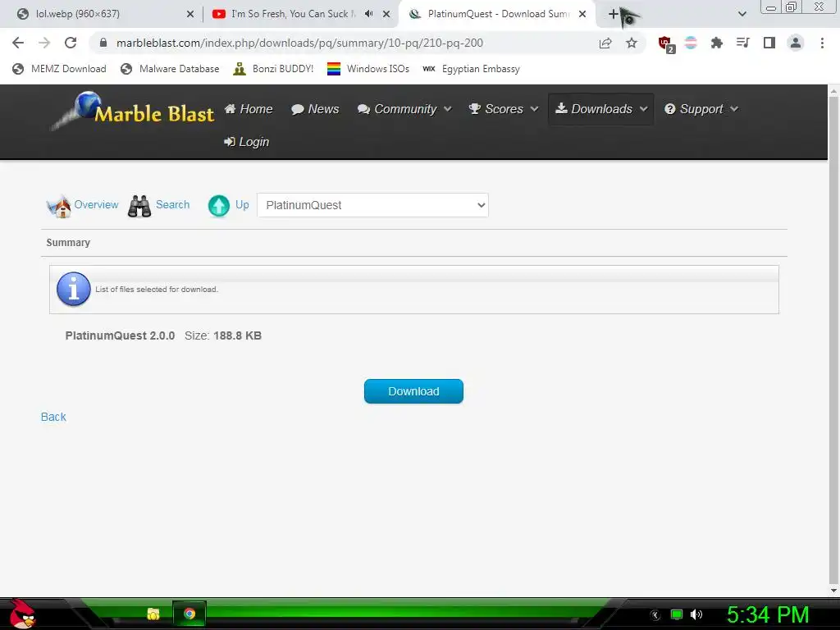Open the Chrome three-dot menu
840x630 pixels.
coord(822,43)
